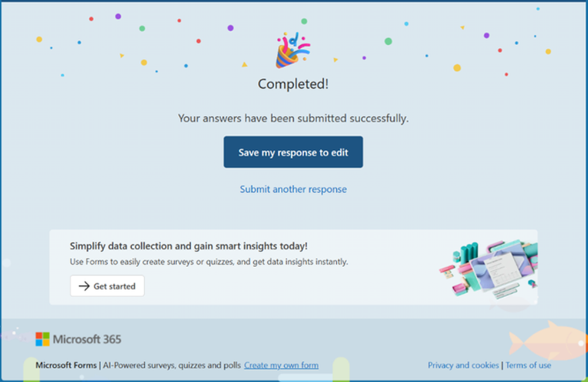Click the Simplify data collection headline
The width and height of the screenshot is (588, 382).
(188, 246)
